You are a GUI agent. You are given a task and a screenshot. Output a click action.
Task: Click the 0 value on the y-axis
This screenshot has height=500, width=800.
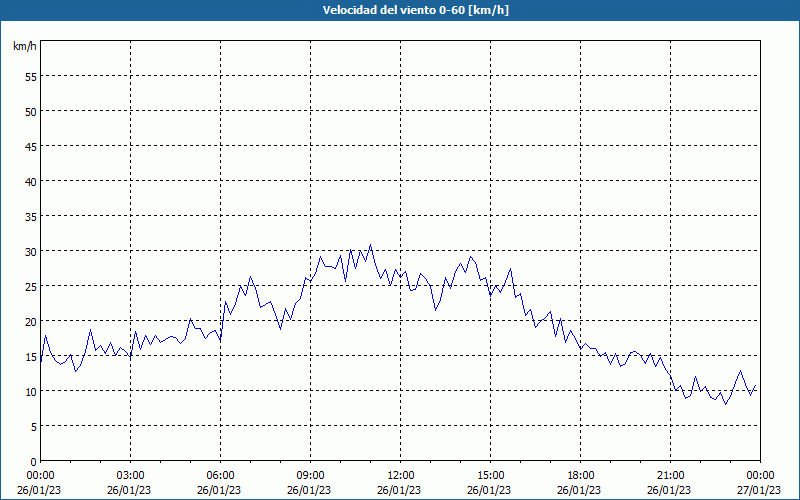(34, 462)
